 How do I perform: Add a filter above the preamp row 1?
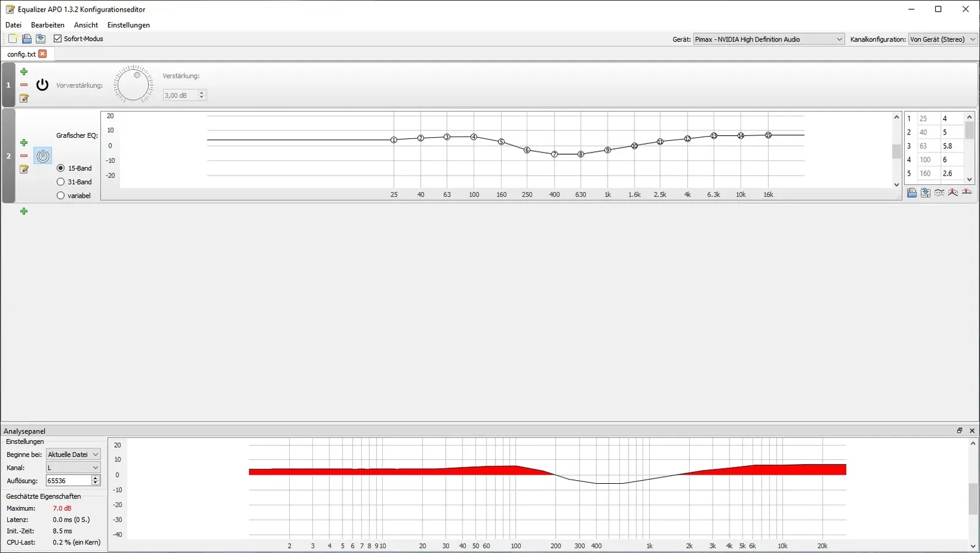pyautogui.click(x=24, y=72)
